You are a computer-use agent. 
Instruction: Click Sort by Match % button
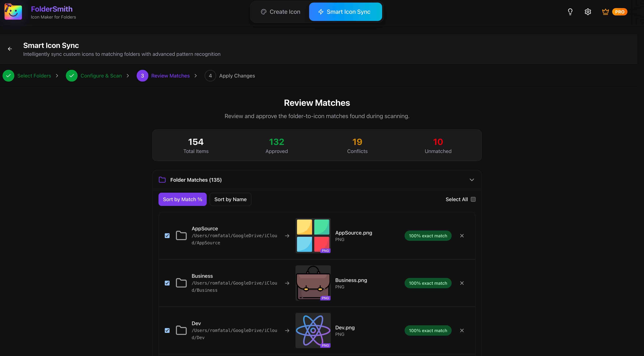click(182, 199)
